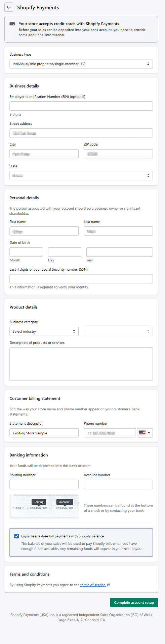
Task: Open the terms of service link
Action: (x=93, y=585)
